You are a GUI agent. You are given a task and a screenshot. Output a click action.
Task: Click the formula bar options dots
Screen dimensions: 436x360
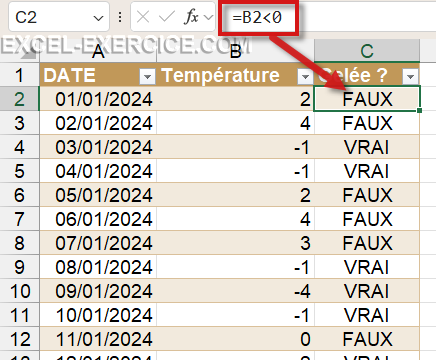click(120, 17)
